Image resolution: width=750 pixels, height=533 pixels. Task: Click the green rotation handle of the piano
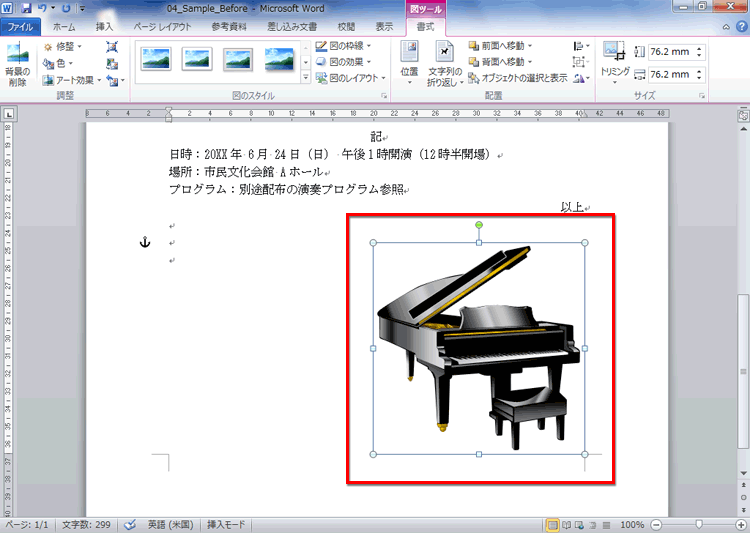479,225
